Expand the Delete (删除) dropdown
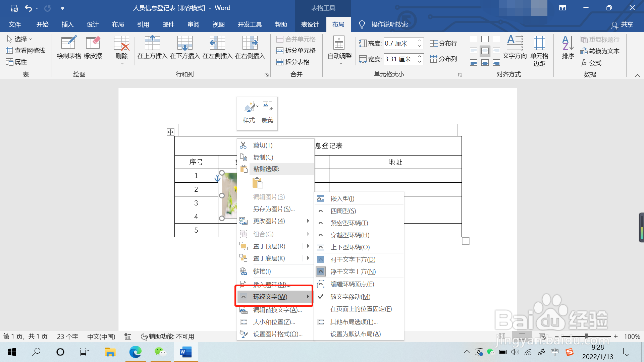The width and height of the screenshot is (644, 362). [x=122, y=56]
